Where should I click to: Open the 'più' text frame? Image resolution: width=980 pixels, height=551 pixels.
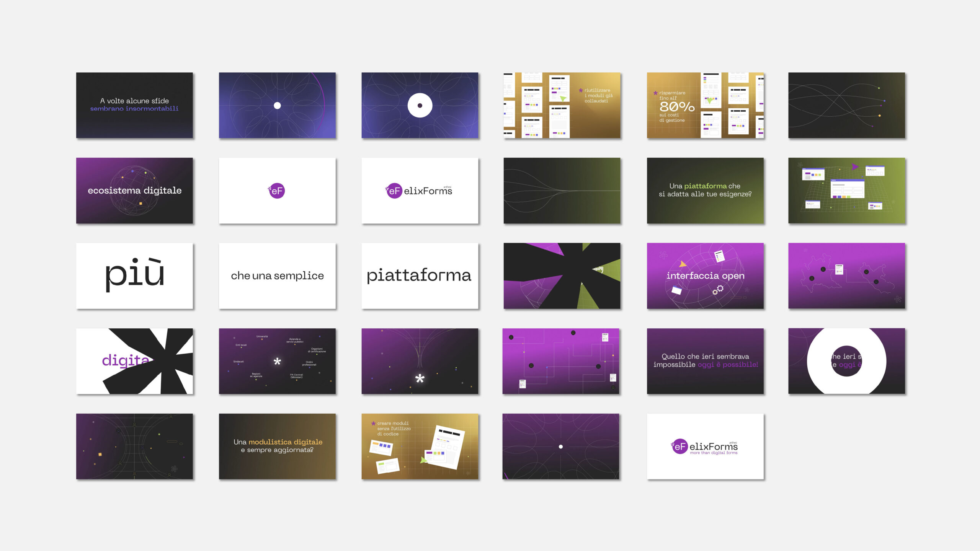click(x=134, y=275)
